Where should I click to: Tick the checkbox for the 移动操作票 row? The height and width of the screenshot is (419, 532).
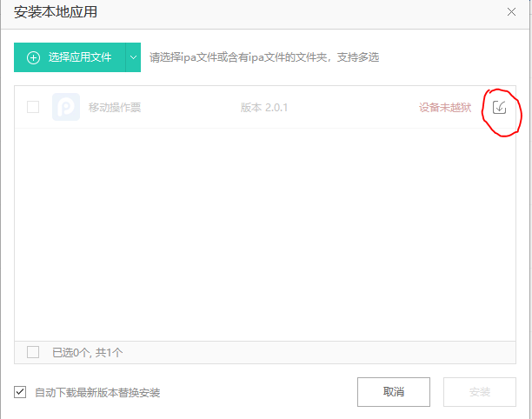(x=33, y=107)
